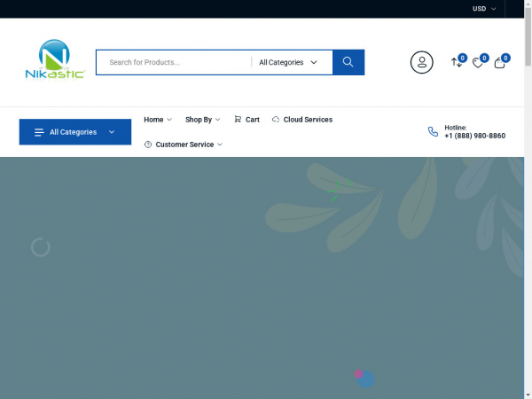The height and width of the screenshot is (399, 532).
Task: Click the blue All Categories button
Action: click(74, 132)
